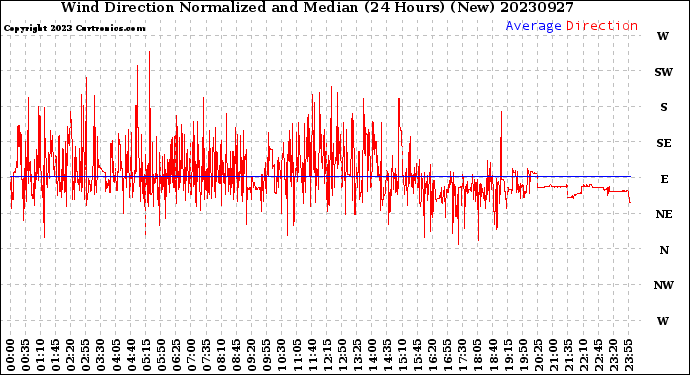This screenshot has width=690, height=375.
Task: Click the 'N' y-axis label
Action: coord(664,250)
